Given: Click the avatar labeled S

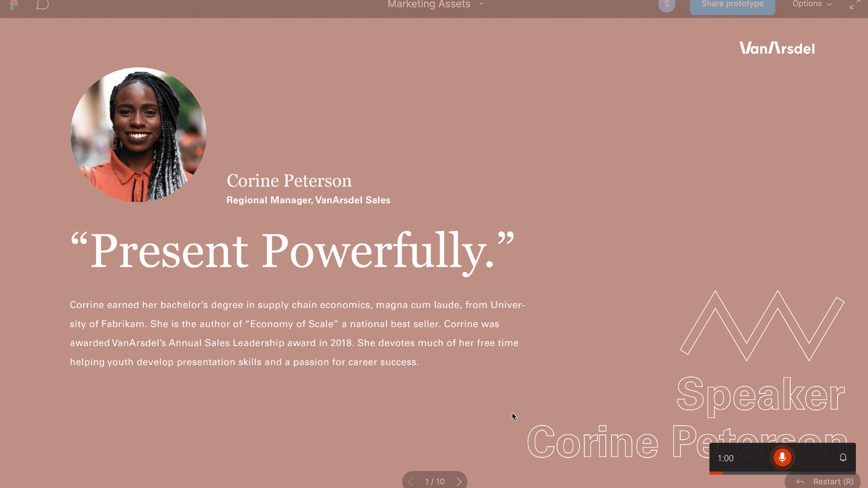Looking at the screenshot, I should [667, 4].
